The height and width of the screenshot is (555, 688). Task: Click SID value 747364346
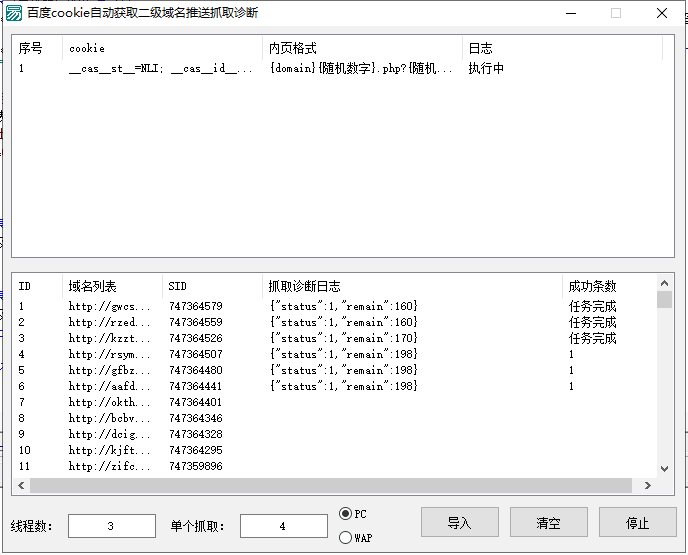click(196, 418)
